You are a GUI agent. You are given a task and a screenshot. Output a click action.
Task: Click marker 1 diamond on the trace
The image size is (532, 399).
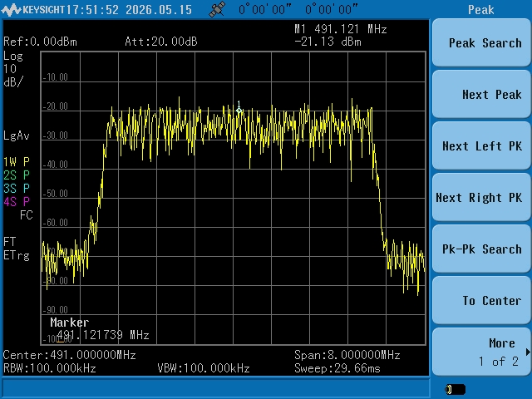click(239, 110)
